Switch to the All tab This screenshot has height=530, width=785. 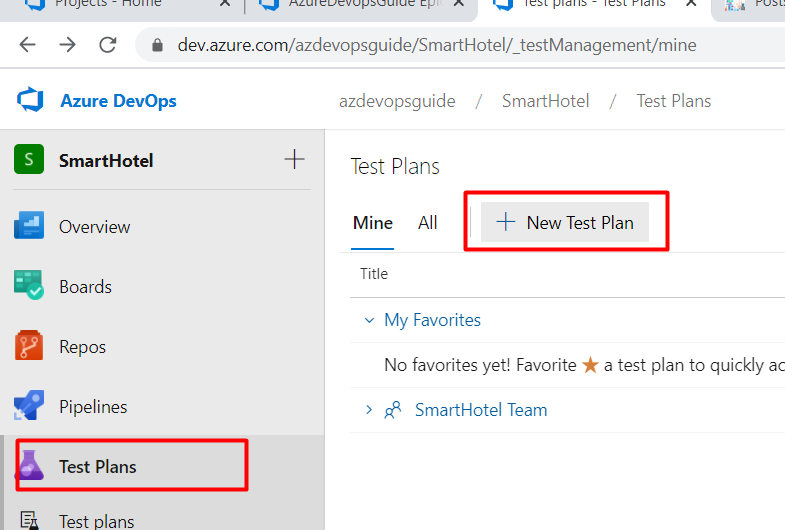(x=428, y=223)
